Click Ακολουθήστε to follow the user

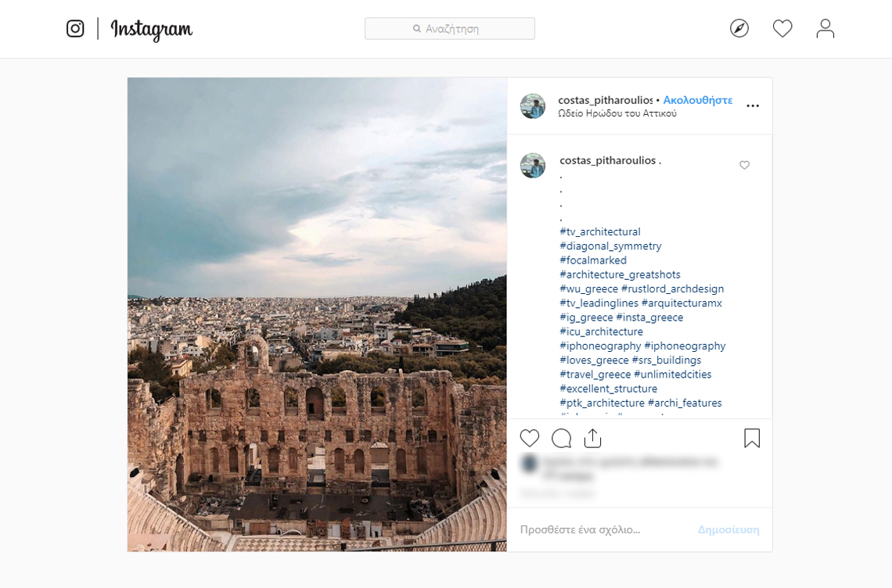pos(697,100)
